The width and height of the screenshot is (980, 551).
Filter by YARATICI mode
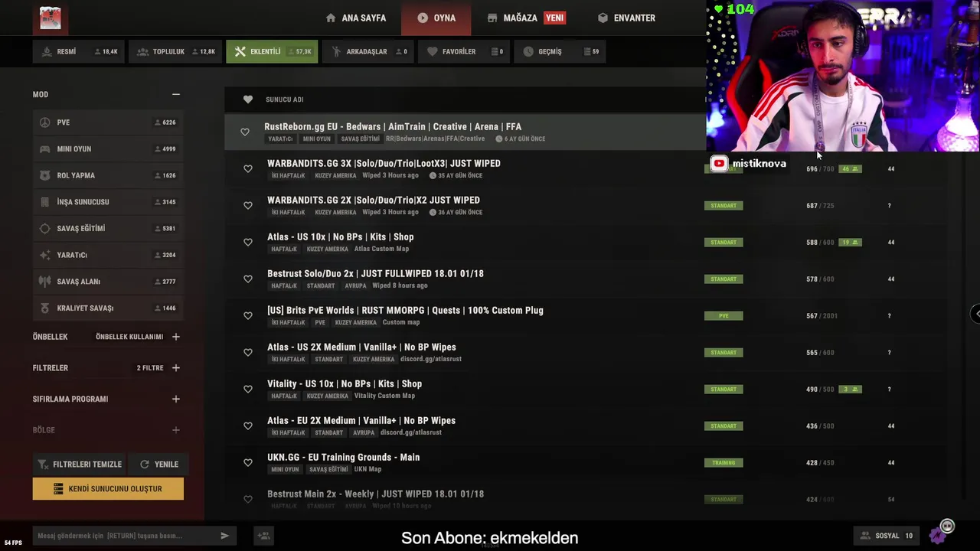tap(108, 255)
